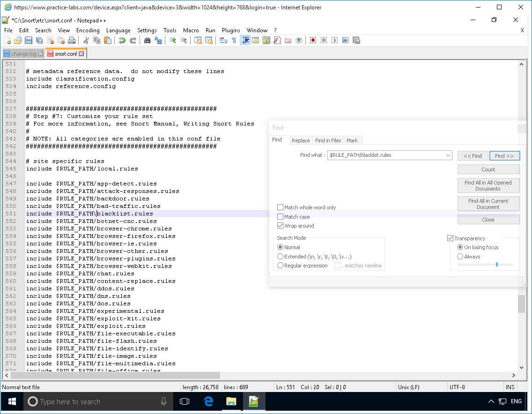The width and height of the screenshot is (532, 414).
Task: Click the New file toolbar icon
Action: 7,41
